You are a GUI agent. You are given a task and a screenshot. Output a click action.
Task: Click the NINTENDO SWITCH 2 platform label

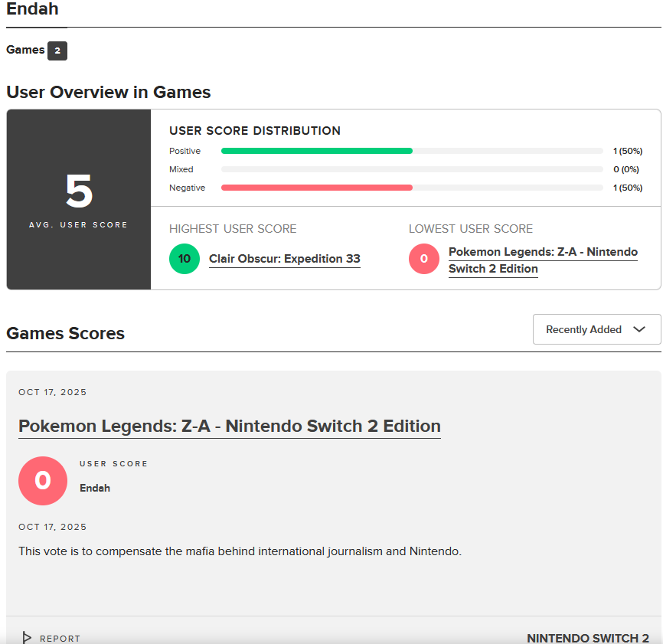point(588,638)
